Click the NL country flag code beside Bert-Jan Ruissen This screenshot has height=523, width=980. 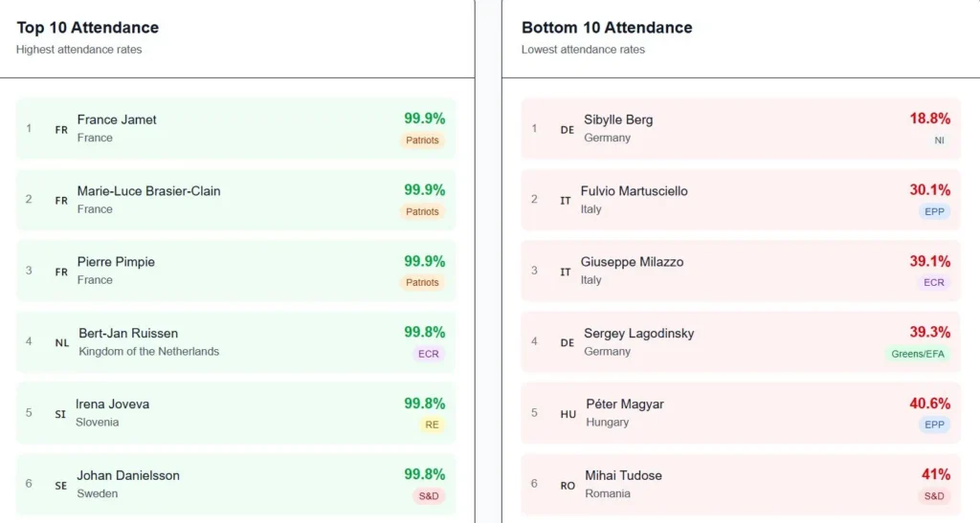pos(61,342)
